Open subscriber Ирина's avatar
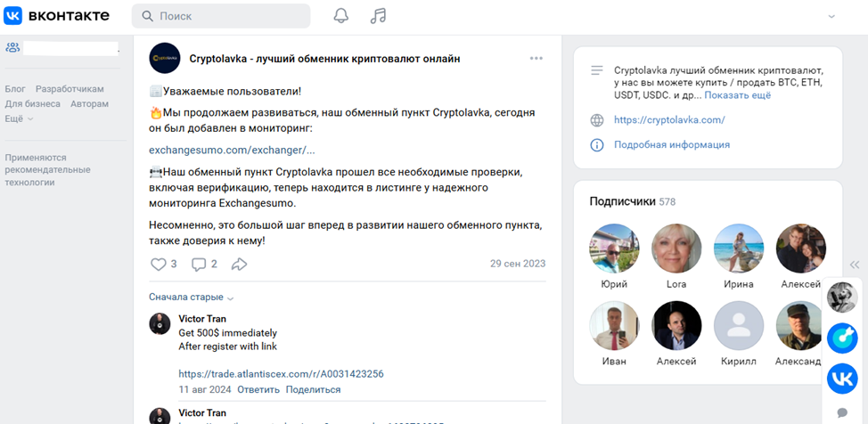Screen dimensions: 868x424 click(x=739, y=249)
